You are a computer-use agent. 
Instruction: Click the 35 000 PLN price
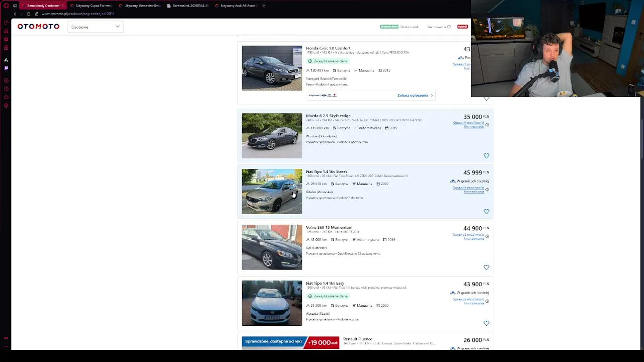tap(476, 117)
